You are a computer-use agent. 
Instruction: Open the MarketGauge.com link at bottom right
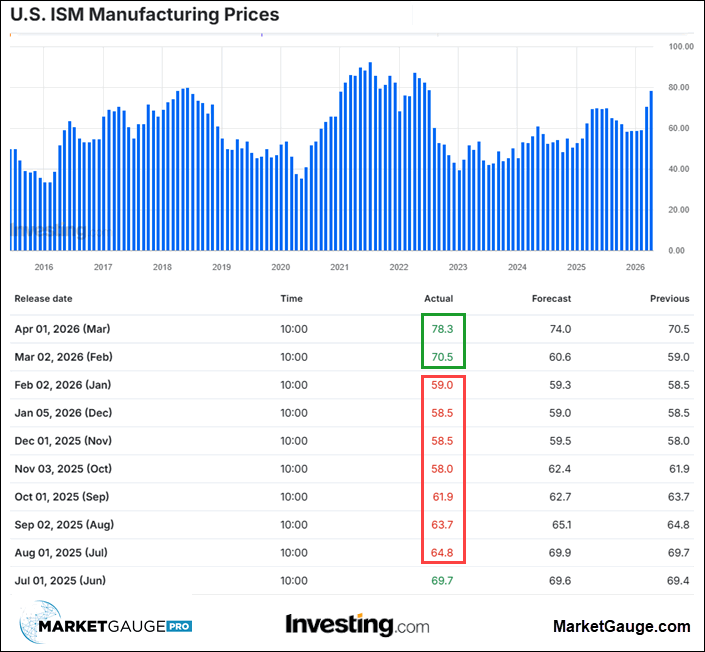(x=621, y=626)
